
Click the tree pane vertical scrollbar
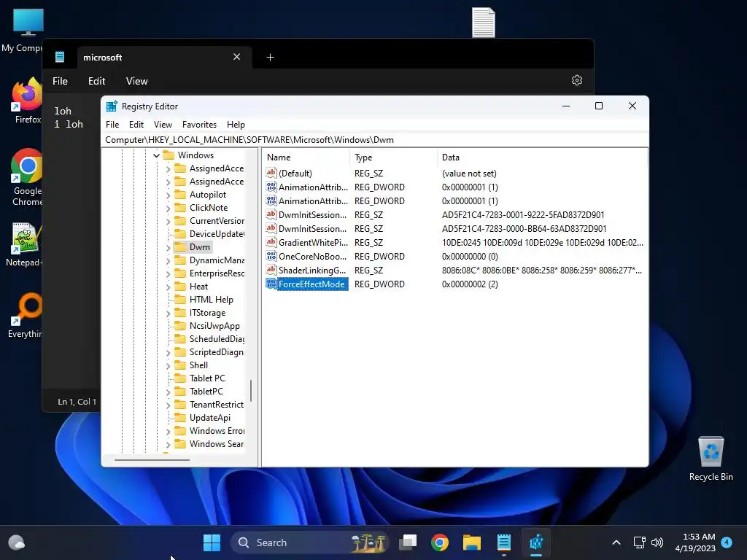coord(251,391)
